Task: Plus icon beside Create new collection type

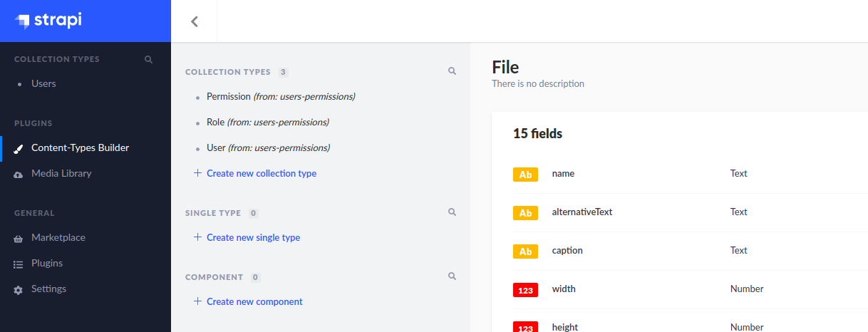Action: point(198,173)
